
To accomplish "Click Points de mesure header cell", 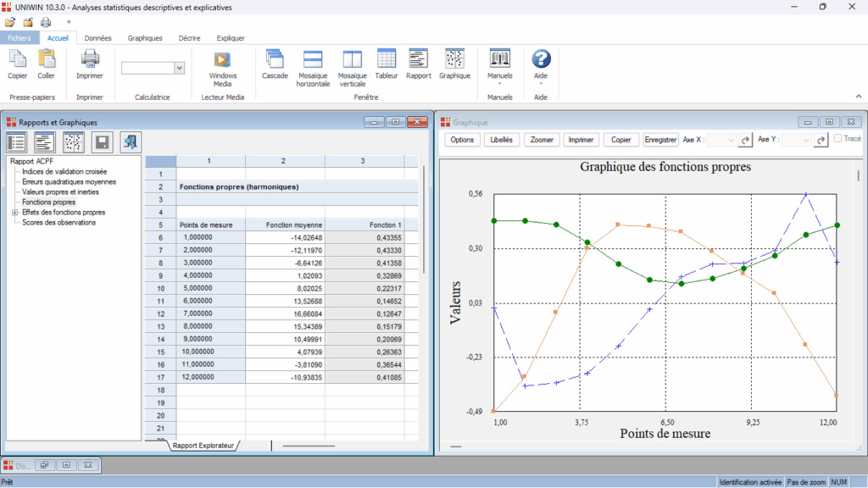I will coord(211,225).
